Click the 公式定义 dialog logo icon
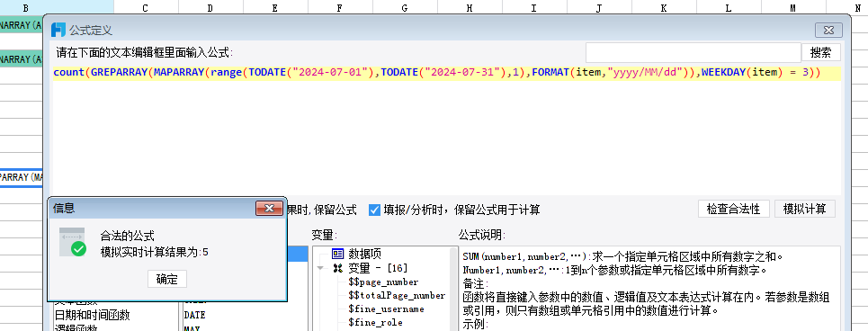The height and width of the screenshot is (331, 868). 58,30
